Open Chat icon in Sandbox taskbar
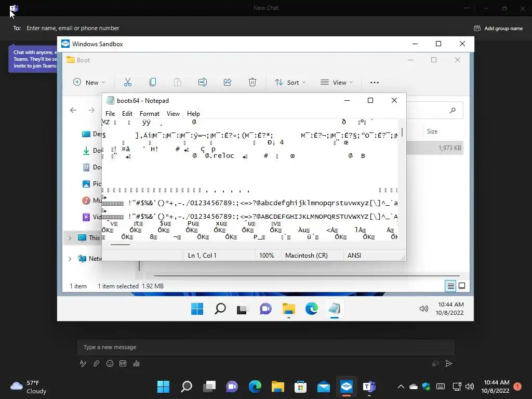The width and height of the screenshot is (532, 399). tap(265, 309)
